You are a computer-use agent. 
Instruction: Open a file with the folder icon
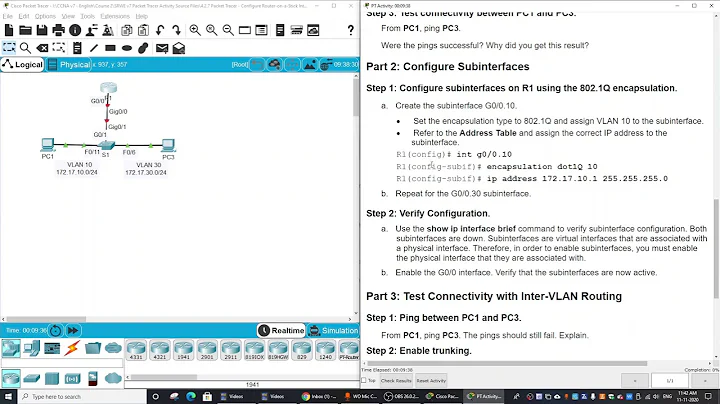[25, 30]
